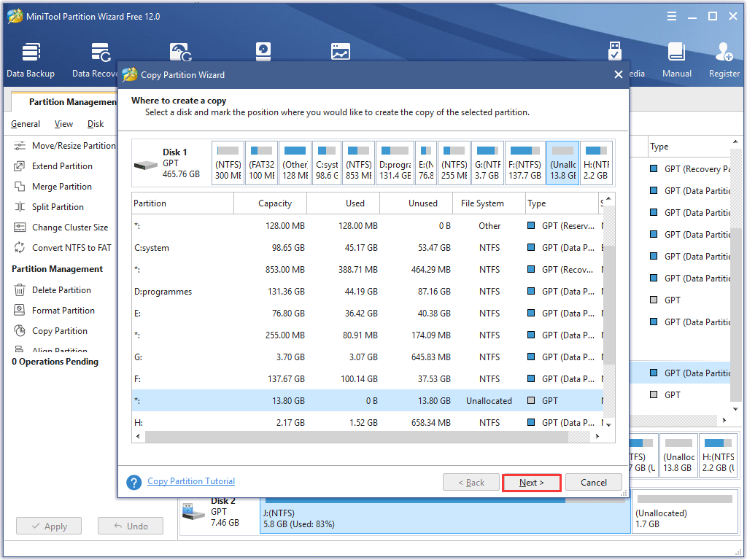
Task: Sort by File System column header
Action: [489, 203]
